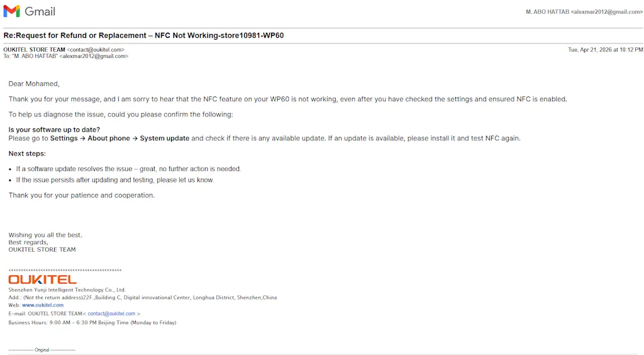Click the "Original" message divider label

point(42,350)
